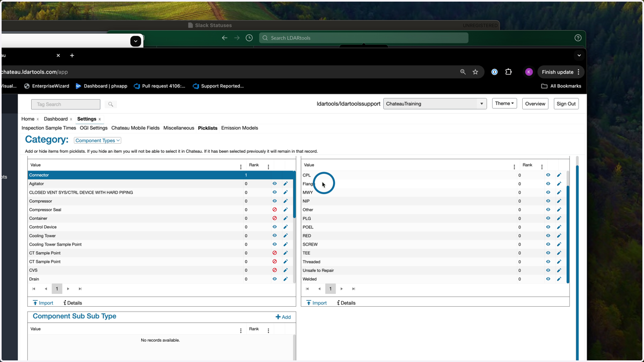644x362 pixels.
Task: Open Value column menu in right grid
Action: tap(514, 167)
